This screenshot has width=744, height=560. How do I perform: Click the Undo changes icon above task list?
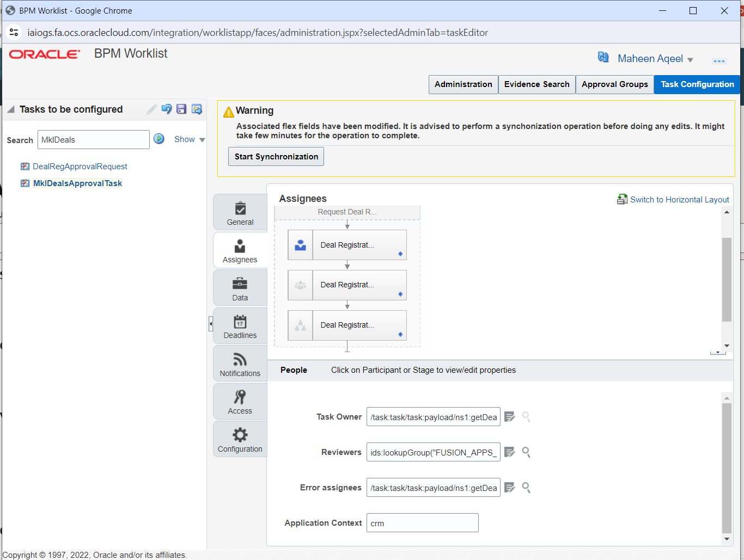pyautogui.click(x=167, y=109)
